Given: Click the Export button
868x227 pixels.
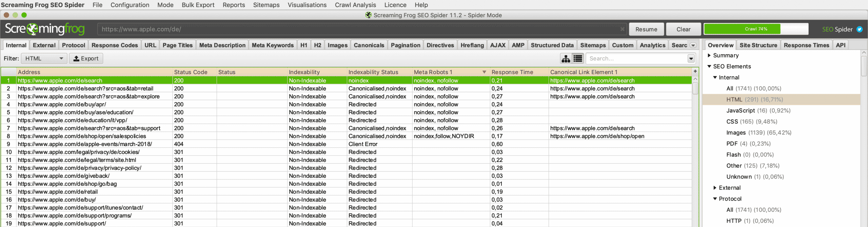Looking at the screenshot, I should [86, 59].
